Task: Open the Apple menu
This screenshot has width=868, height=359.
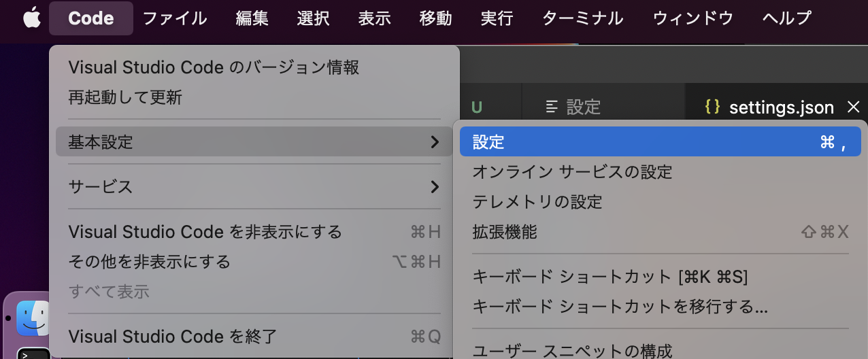Action: pos(32,18)
